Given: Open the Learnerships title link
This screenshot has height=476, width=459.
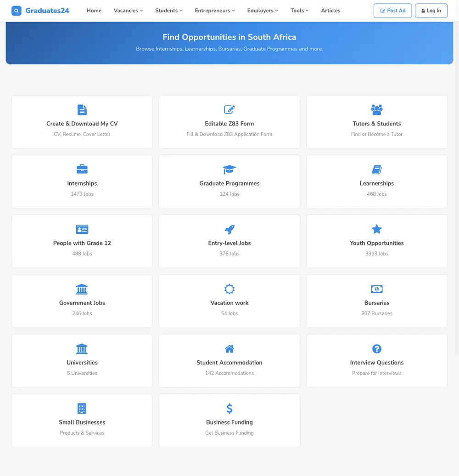Looking at the screenshot, I should tap(376, 183).
